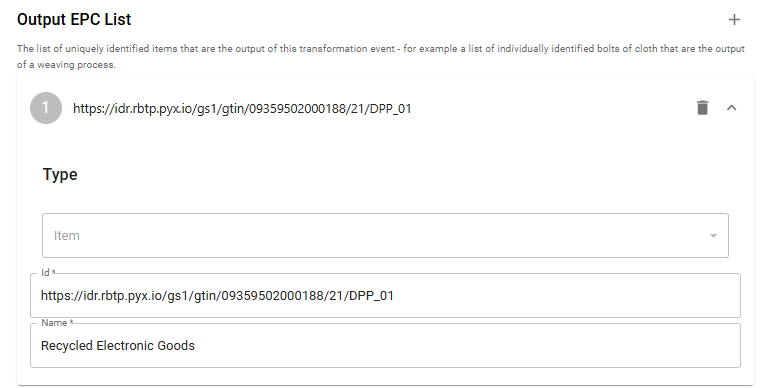
Task: Click the Item placeholder text in Type box
Action: pyautogui.click(x=66, y=236)
